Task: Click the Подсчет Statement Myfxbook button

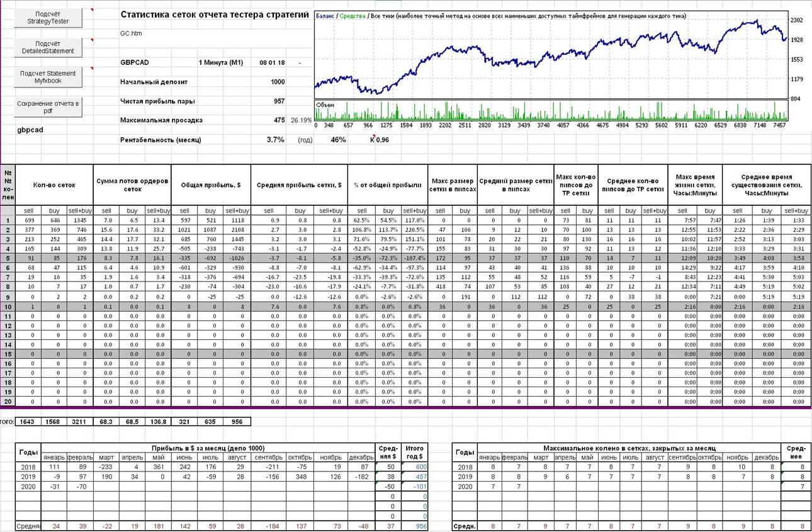Action: pyautogui.click(x=48, y=77)
